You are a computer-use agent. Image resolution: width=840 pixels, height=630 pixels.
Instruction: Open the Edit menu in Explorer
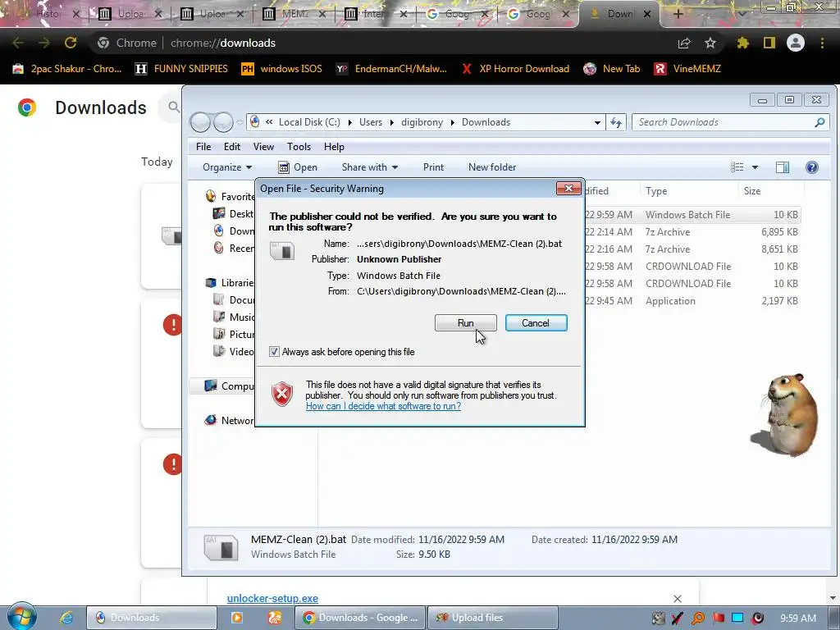coord(232,147)
